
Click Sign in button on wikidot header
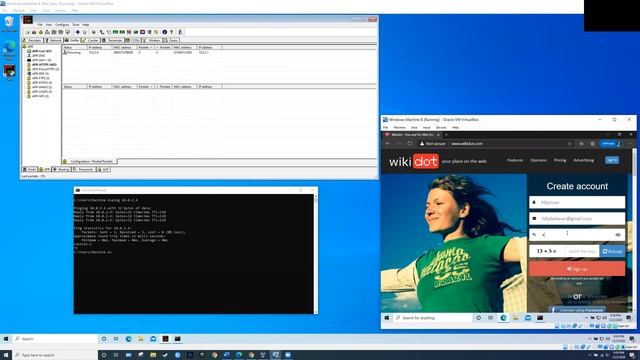point(612,160)
